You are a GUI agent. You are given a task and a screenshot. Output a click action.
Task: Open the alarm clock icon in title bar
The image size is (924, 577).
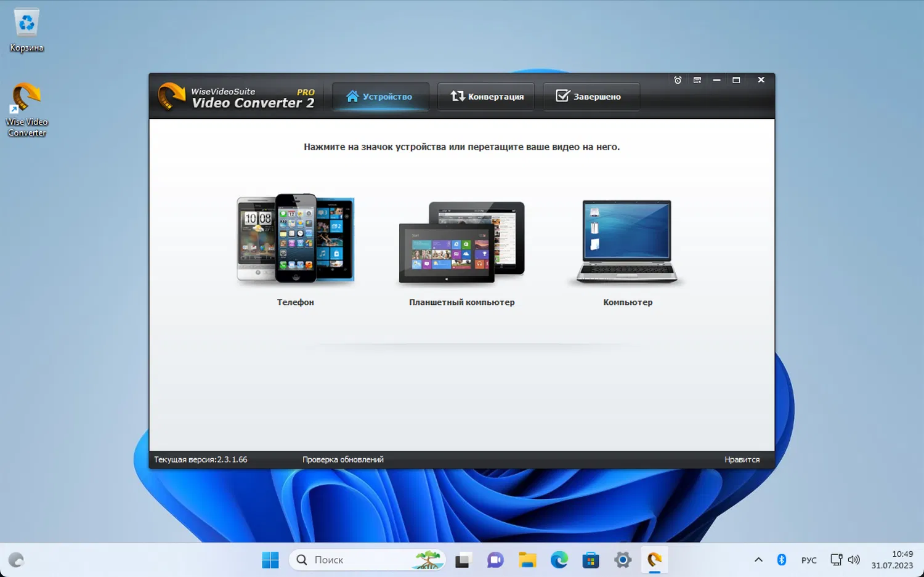[x=678, y=80]
